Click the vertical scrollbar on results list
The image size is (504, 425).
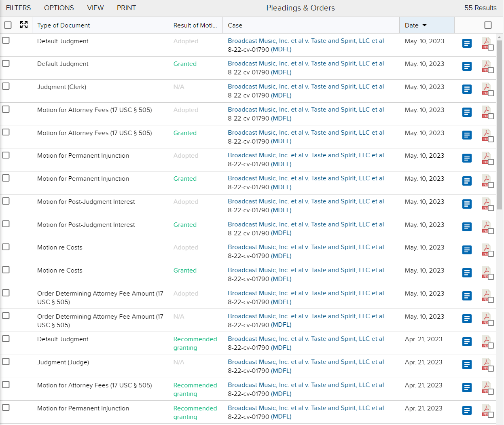click(499, 121)
